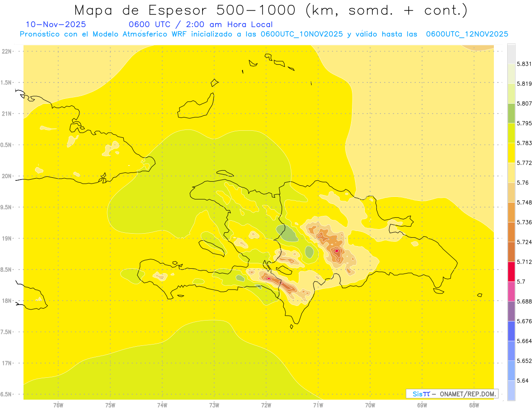Click the '75W' longitude label

(x=110, y=405)
